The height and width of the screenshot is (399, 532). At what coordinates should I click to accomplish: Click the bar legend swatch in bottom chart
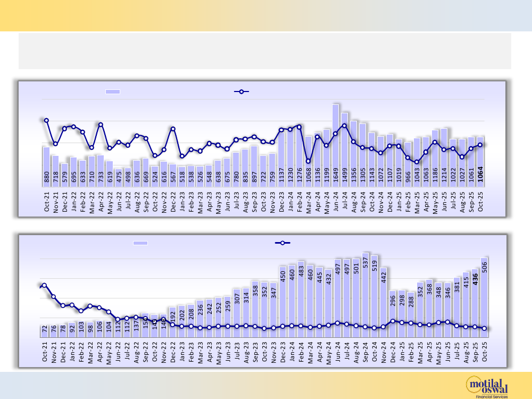click(140, 243)
